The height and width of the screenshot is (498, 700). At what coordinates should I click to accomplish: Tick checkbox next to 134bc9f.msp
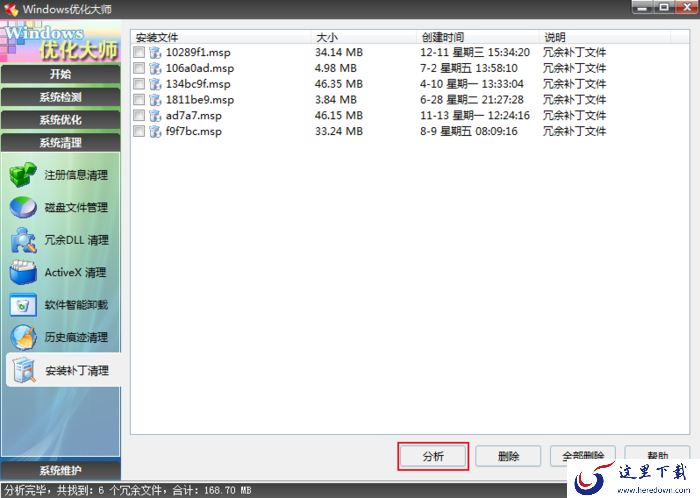click(x=139, y=84)
